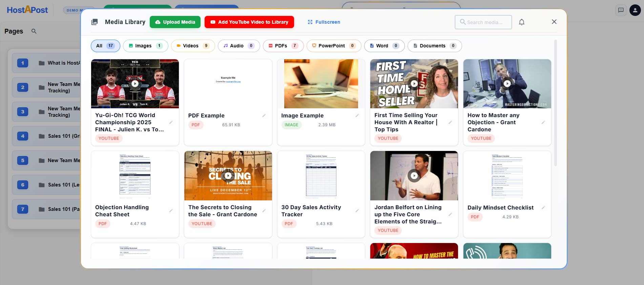
Task: Open Daily Mindset Checklist thumbnail
Action: pos(507,176)
